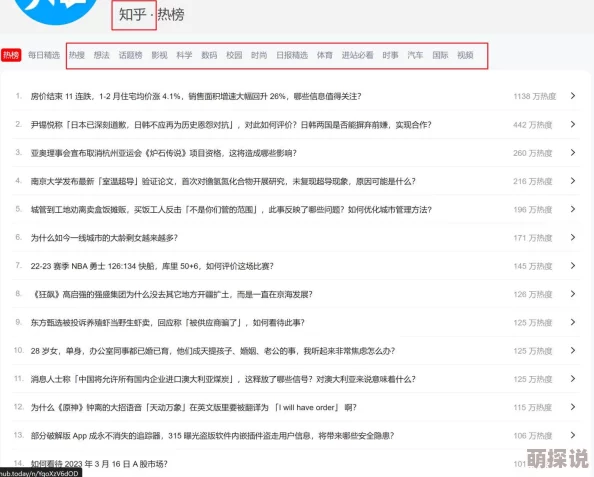
Task: Switch to the 视频 tab
Action: (x=465, y=55)
